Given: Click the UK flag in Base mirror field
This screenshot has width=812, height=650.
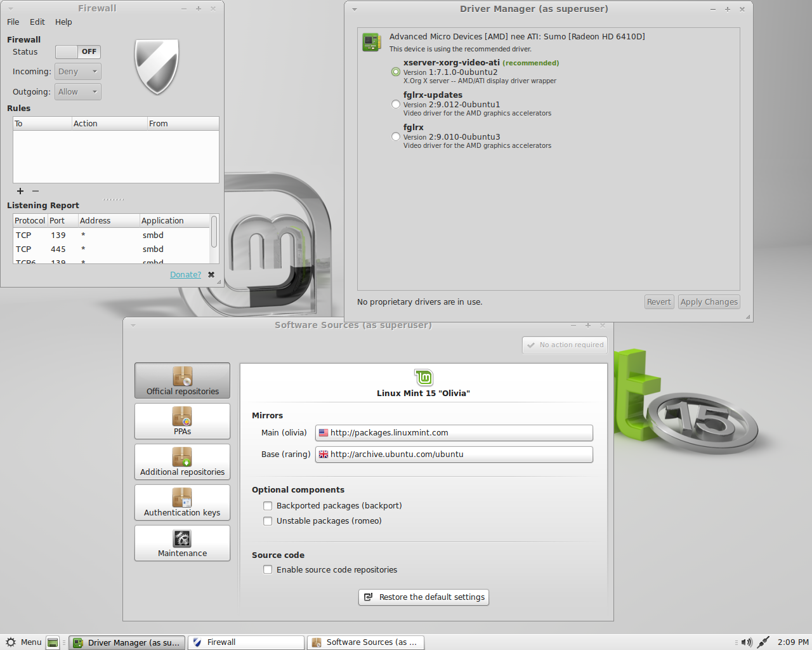Looking at the screenshot, I should tap(324, 454).
